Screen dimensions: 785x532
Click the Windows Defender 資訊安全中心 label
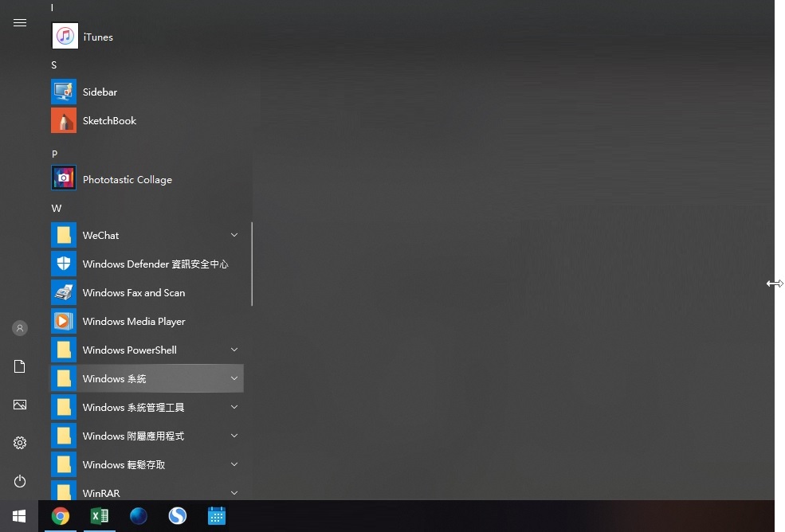click(x=155, y=264)
